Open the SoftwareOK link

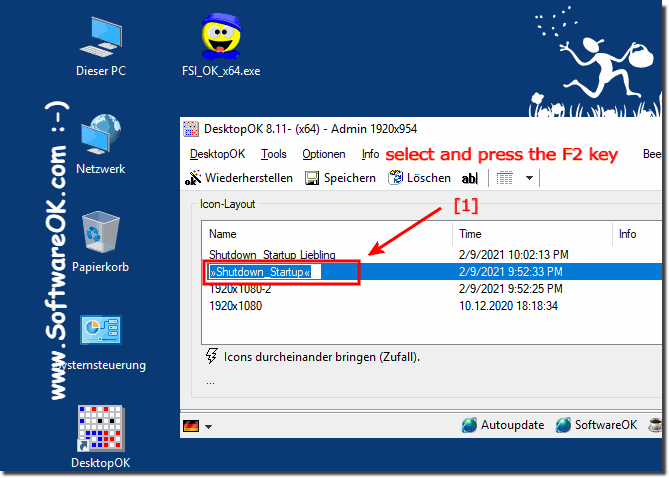coord(606,425)
